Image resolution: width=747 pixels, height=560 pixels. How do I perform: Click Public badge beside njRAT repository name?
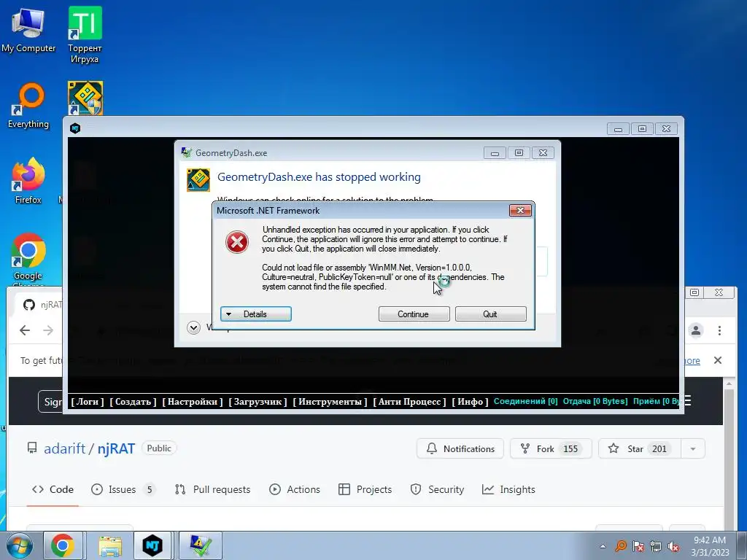[x=158, y=448]
